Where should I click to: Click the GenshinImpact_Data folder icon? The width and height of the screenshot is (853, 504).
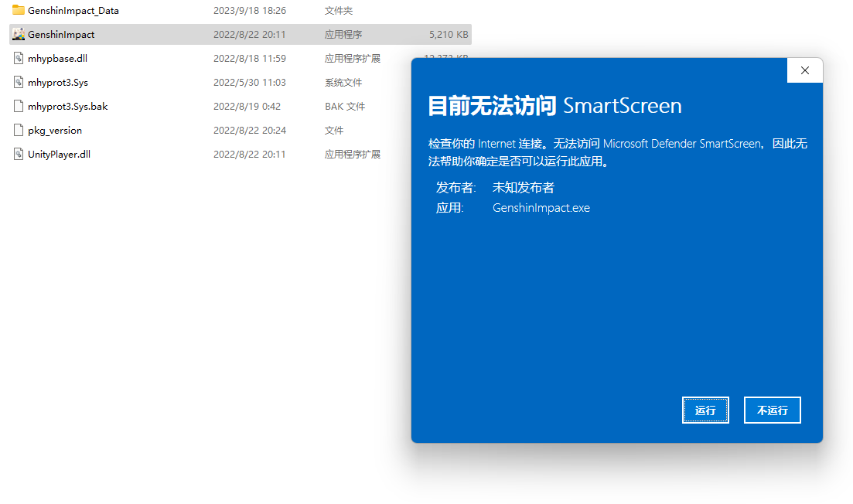(19, 11)
